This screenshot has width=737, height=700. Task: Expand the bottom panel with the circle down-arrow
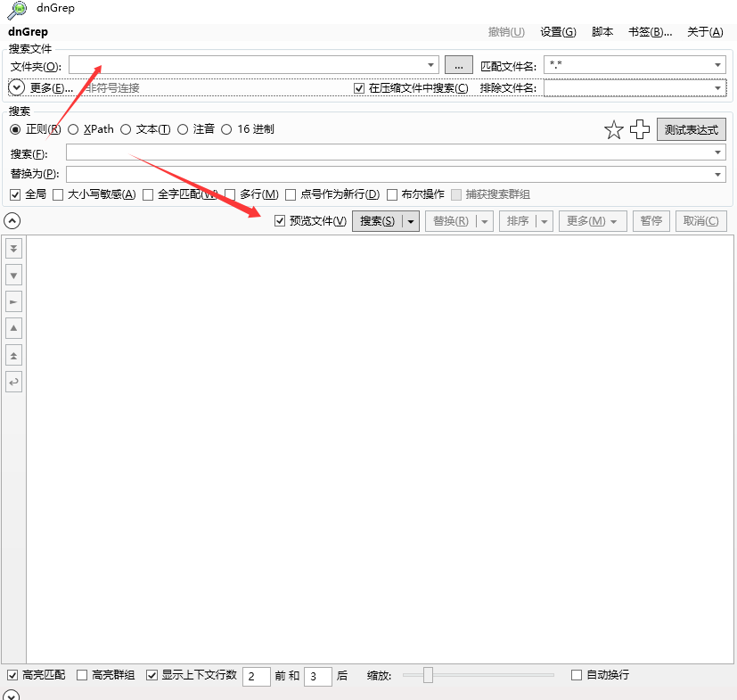click(x=12, y=696)
